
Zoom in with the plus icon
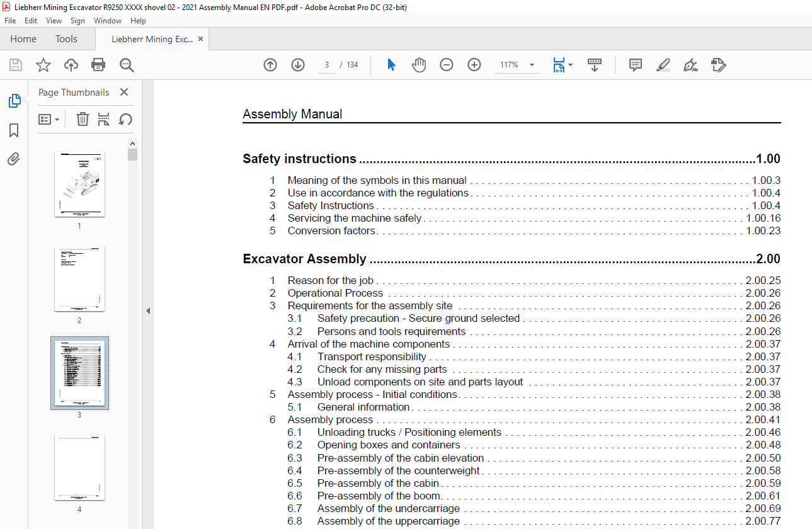(474, 65)
